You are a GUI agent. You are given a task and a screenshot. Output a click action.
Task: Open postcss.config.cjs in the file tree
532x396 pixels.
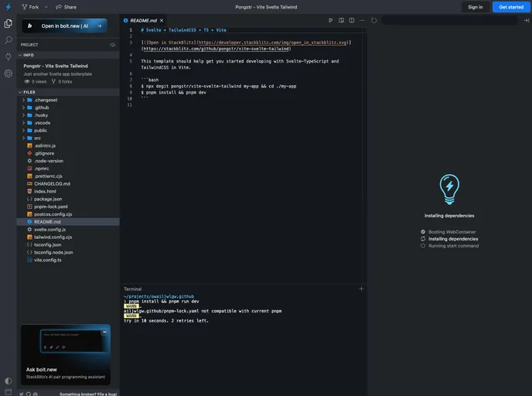(68, 214)
